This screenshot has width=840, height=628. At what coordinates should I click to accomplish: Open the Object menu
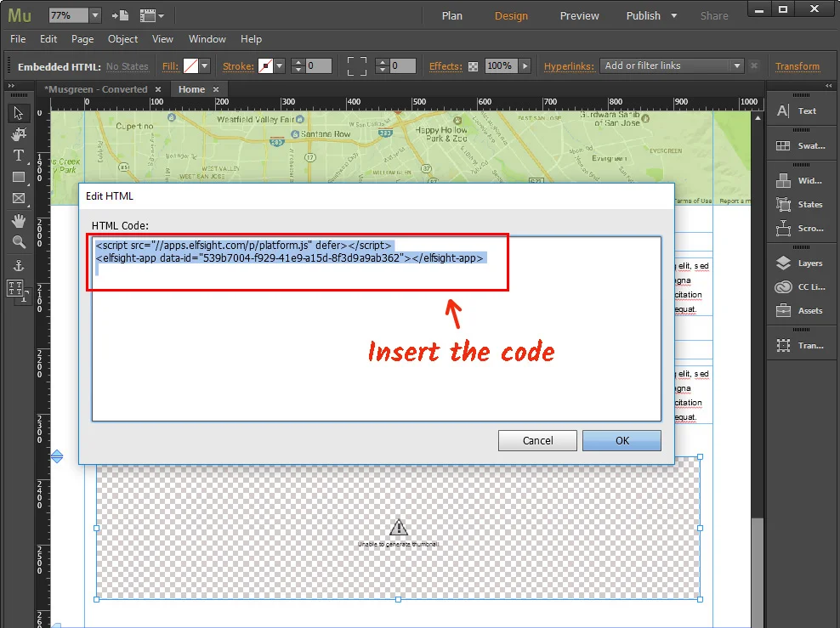point(122,39)
